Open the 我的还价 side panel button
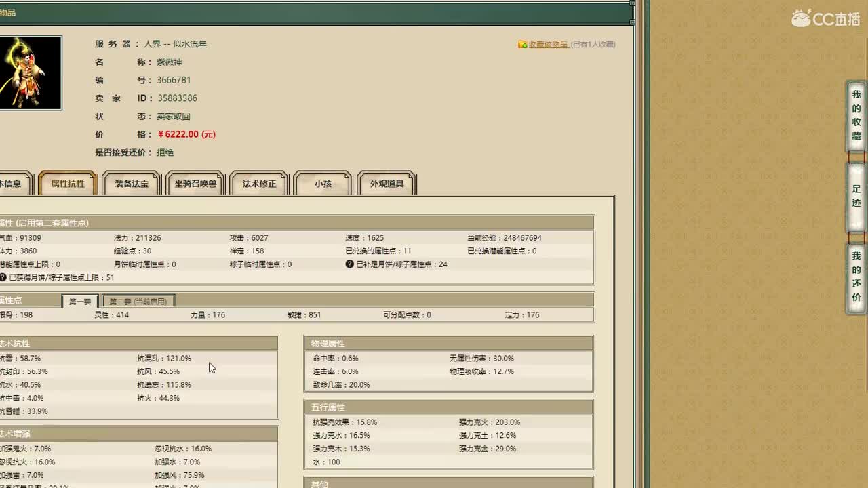This screenshot has width=868, height=488. [856, 277]
